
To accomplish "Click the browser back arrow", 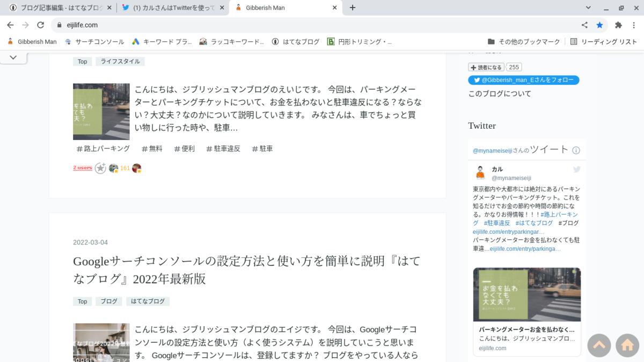I will [10, 25].
